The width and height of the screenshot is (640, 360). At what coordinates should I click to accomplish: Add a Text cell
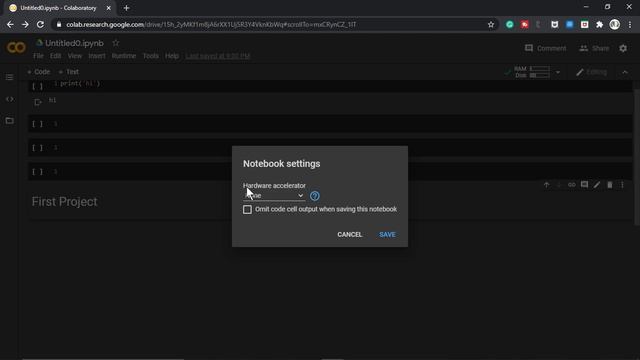tap(69, 72)
